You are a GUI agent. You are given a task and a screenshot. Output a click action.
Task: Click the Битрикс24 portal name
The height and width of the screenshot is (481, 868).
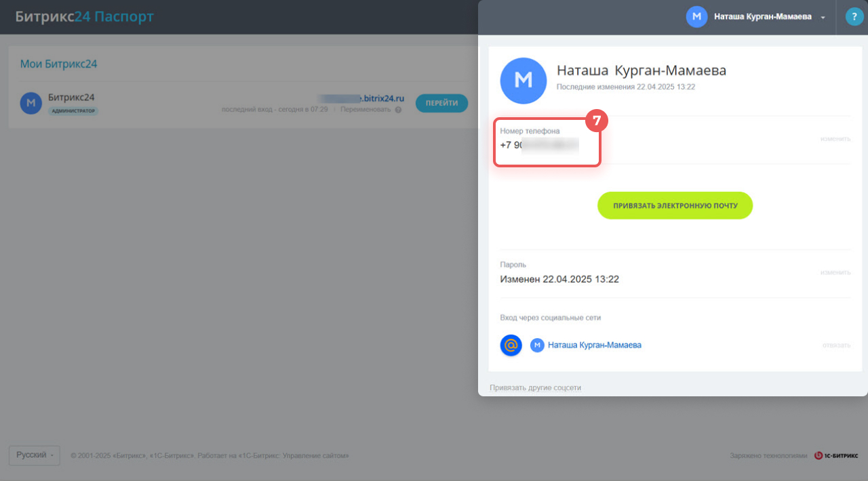pyautogui.click(x=71, y=98)
